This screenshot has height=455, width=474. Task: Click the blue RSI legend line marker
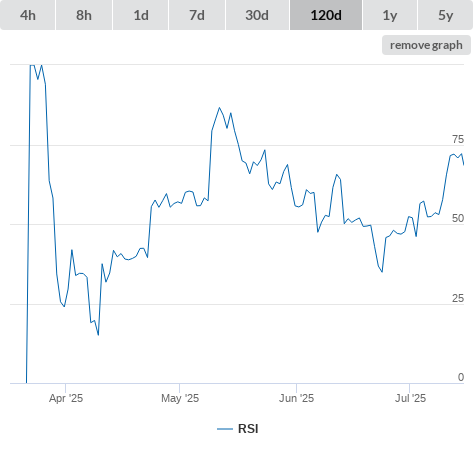[x=225, y=429]
